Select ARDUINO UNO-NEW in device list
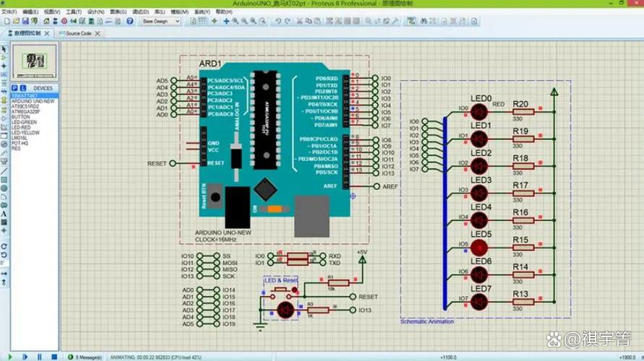Viewport: 644px width, 361px height. 33,101
